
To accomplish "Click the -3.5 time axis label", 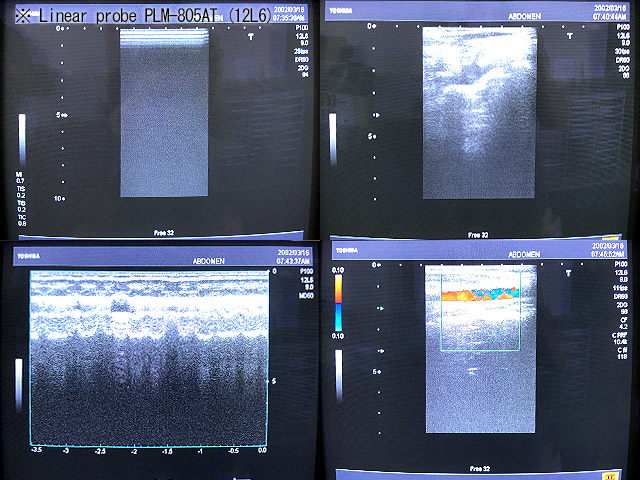I will [36, 450].
